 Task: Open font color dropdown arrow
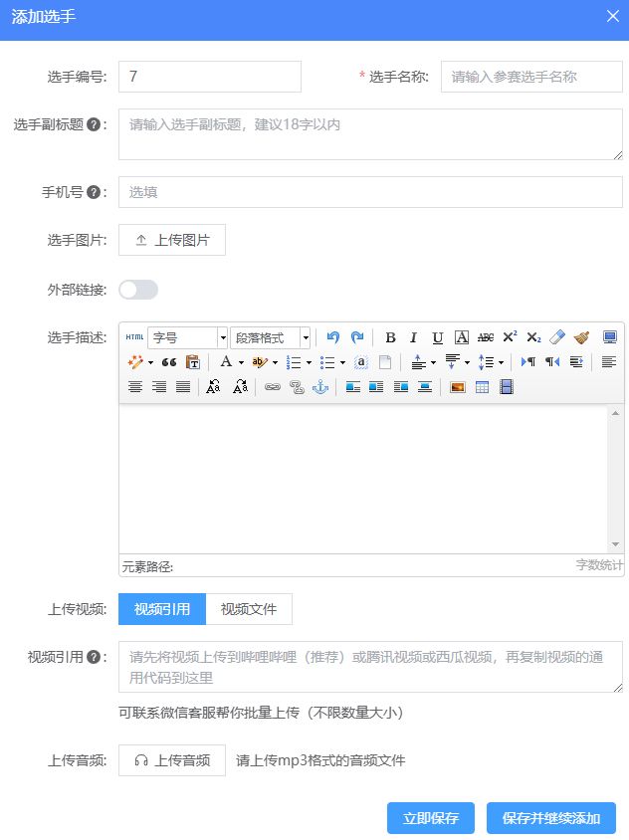(241, 362)
